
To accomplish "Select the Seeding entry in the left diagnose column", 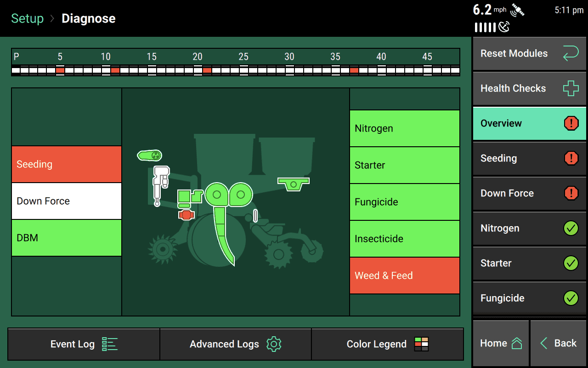I will coord(66,164).
